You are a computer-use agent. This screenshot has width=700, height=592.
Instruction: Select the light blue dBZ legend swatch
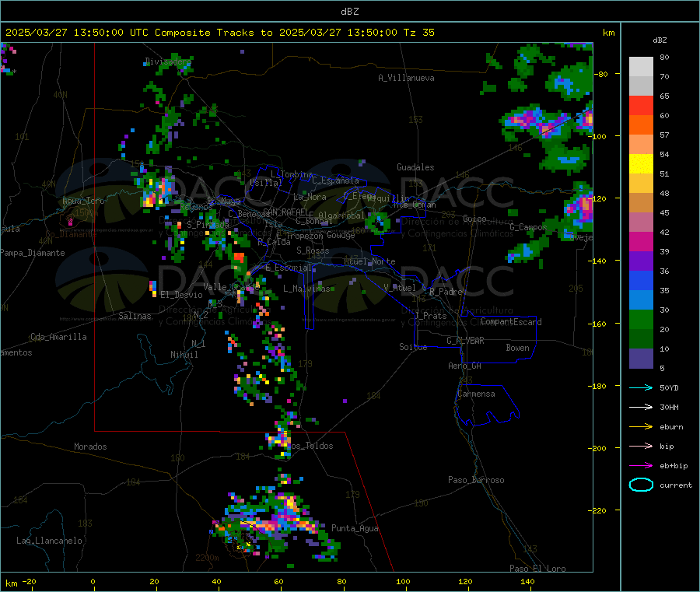[641, 300]
